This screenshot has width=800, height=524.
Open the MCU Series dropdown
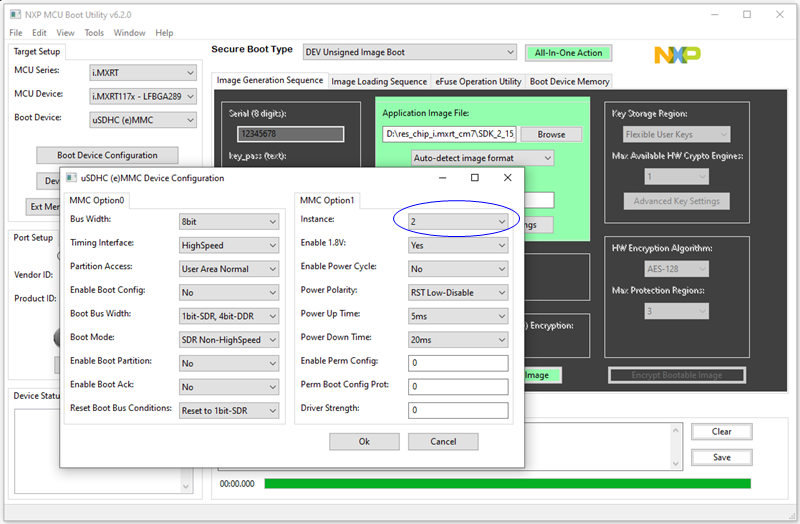tap(143, 72)
